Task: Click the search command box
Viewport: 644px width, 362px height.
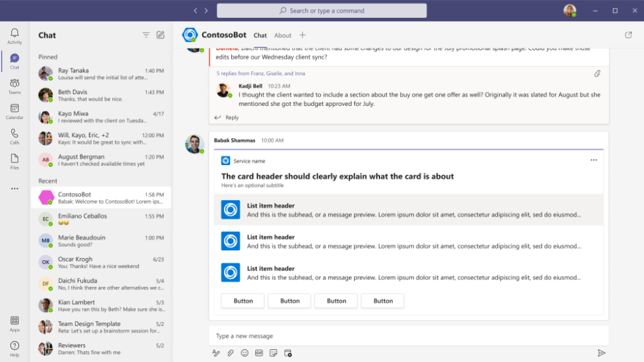Action: tap(322, 11)
